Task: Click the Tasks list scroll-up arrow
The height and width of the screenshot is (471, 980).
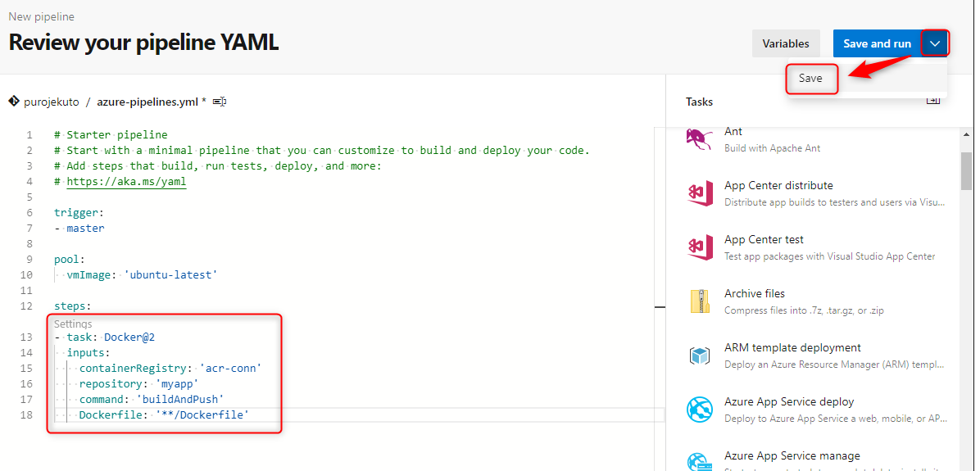Action: (x=966, y=134)
